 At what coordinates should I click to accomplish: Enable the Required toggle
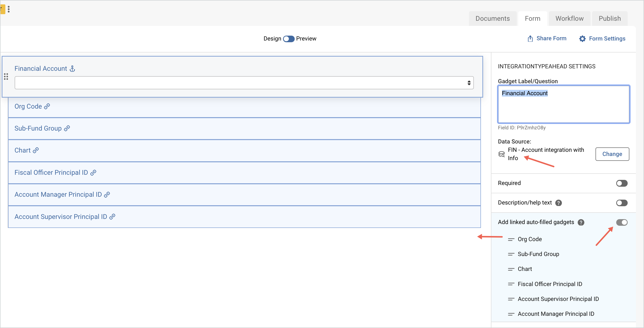click(622, 183)
